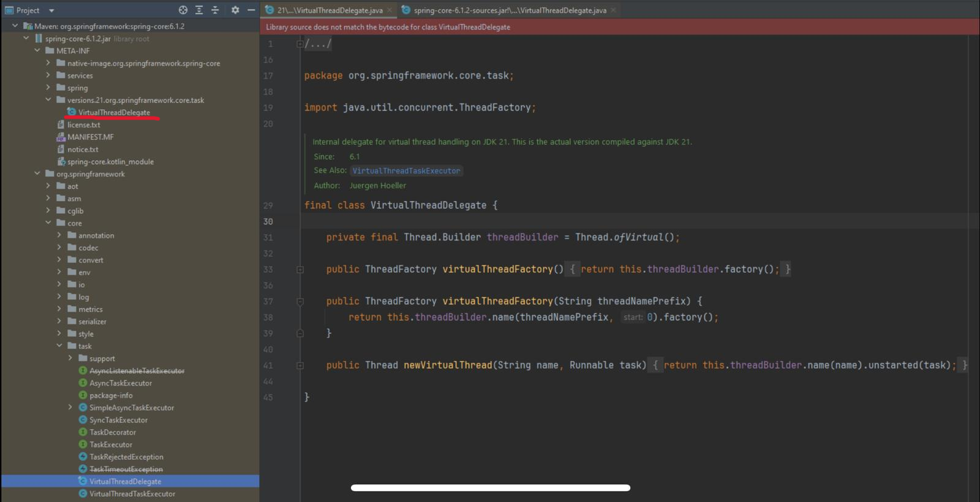Expand the folded header comment on line 1
This screenshot has height=502, width=980.
click(300, 44)
